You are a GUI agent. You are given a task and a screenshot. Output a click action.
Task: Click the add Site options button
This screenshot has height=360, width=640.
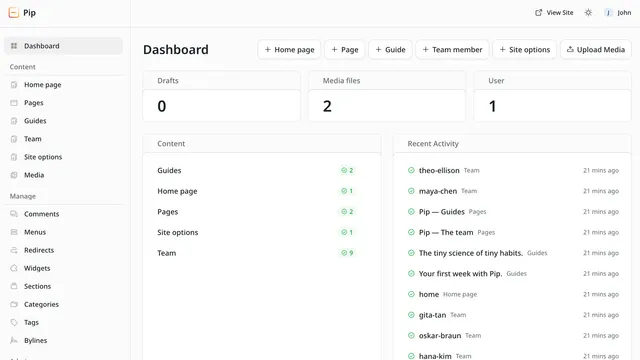(524, 49)
